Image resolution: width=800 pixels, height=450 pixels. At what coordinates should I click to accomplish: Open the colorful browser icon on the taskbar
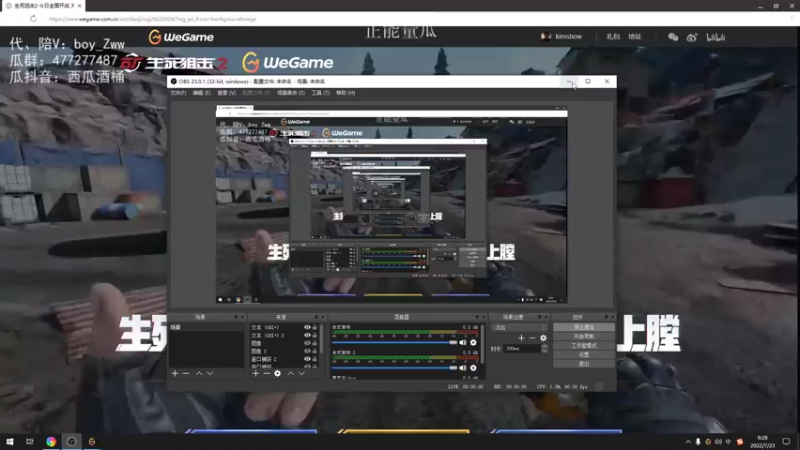click(51, 441)
